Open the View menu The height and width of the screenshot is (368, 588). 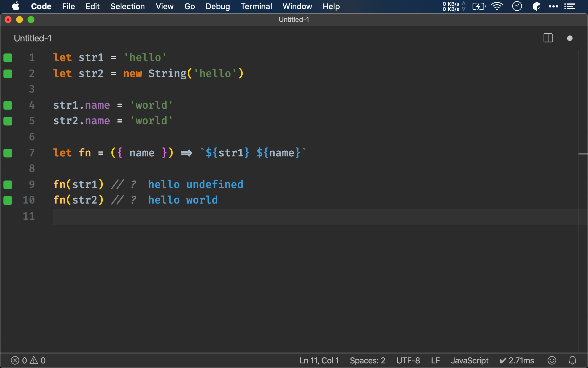pos(165,6)
